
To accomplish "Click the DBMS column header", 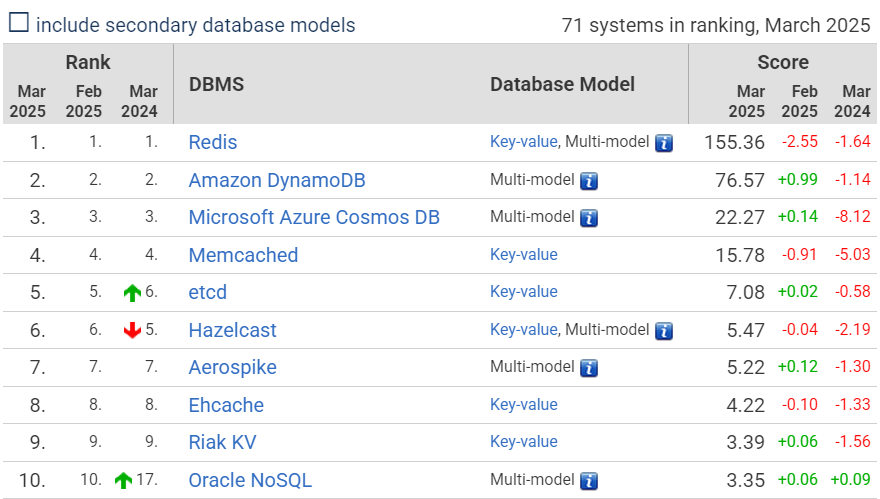I will point(216,84).
